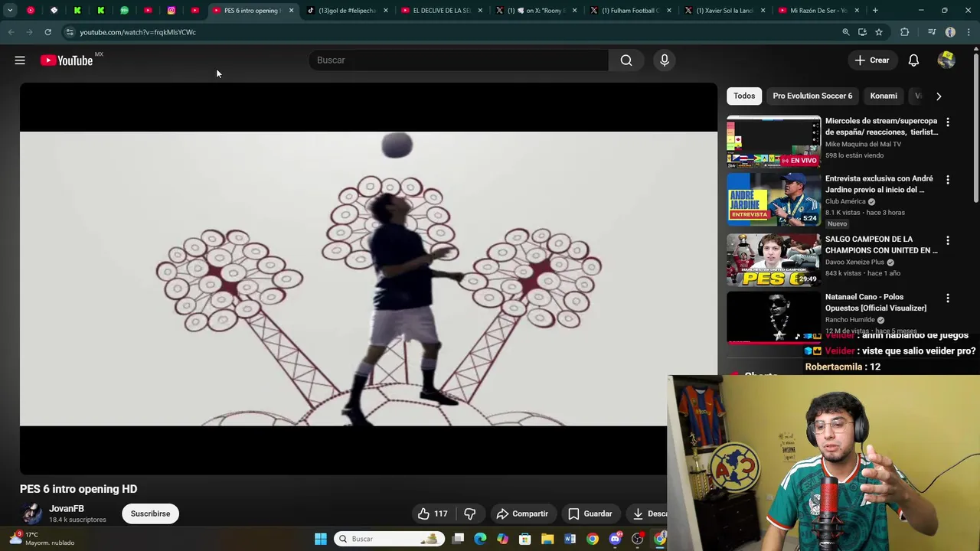The width and height of the screenshot is (980, 551).
Task: Go to the YouTube home logo
Action: click(67, 60)
